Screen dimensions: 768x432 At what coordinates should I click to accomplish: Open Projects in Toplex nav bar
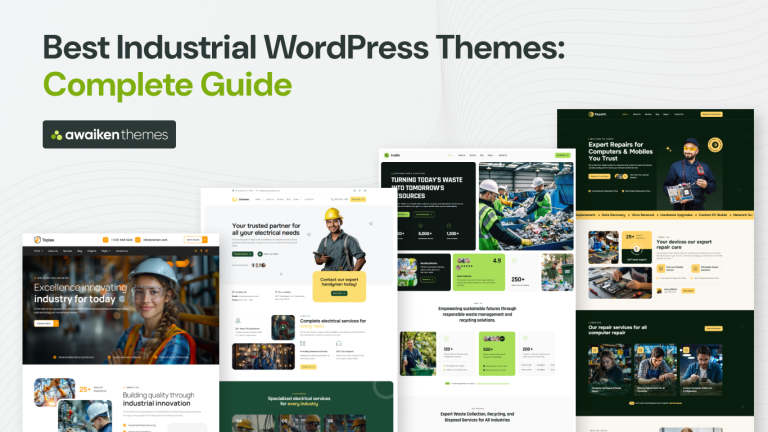click(x=92, y=251)
